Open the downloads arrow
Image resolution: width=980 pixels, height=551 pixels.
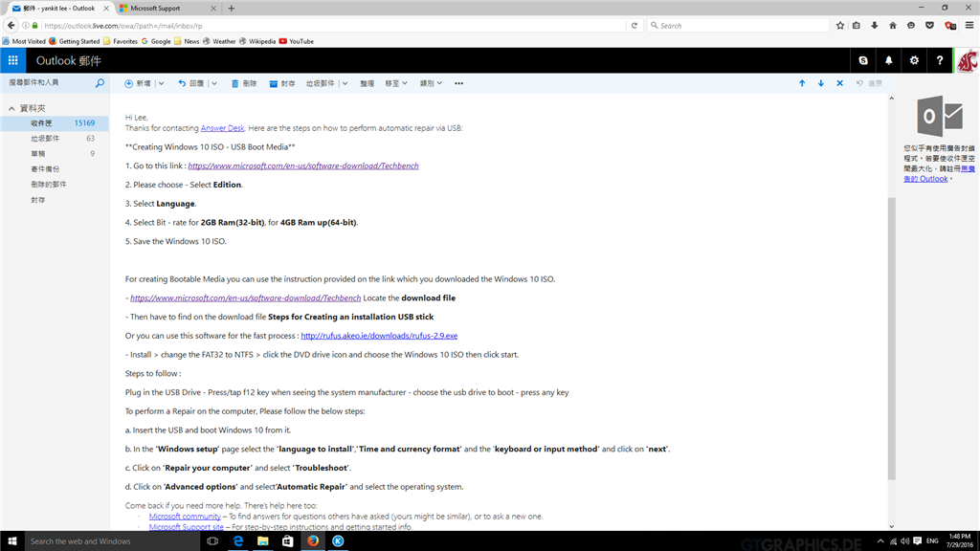(875, 26)
